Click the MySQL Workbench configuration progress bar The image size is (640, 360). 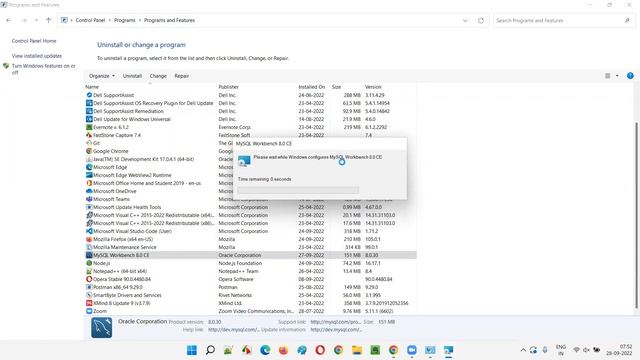(x=298, y=190)
